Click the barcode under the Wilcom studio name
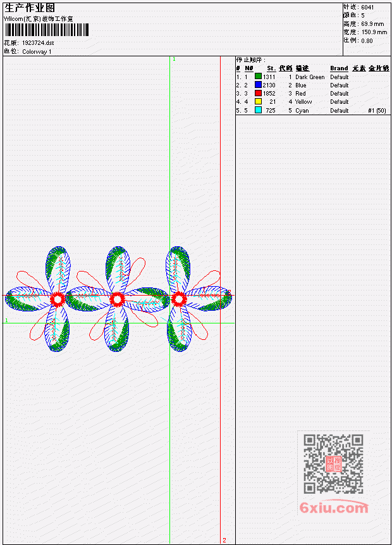The image size is (392, 545). point(47,30)
